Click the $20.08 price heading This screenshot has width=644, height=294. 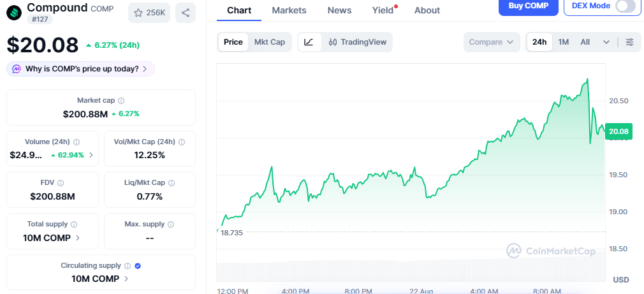tap(42, 45)
